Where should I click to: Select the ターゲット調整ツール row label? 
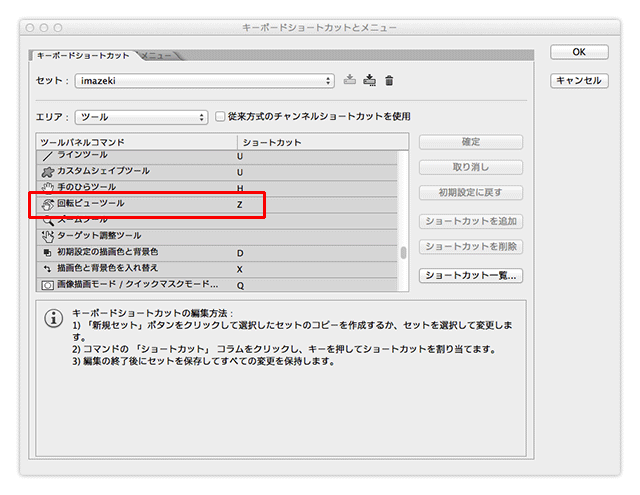pos(99,235)
